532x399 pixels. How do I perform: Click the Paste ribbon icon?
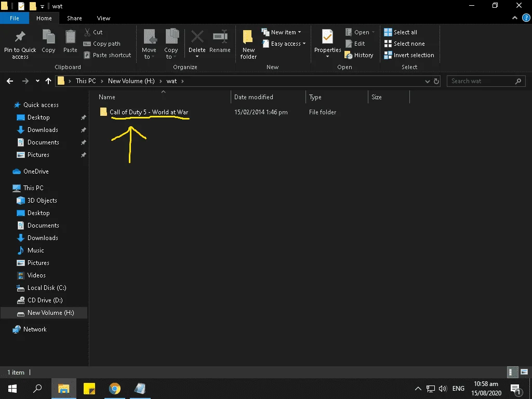coord(70,42)
